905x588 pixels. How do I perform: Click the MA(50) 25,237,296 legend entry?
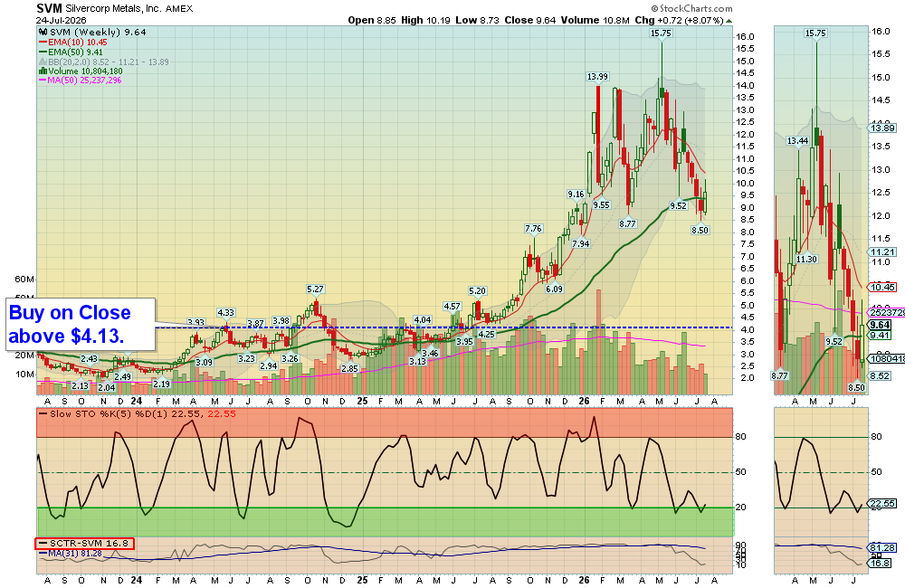[x=80, y=81]
